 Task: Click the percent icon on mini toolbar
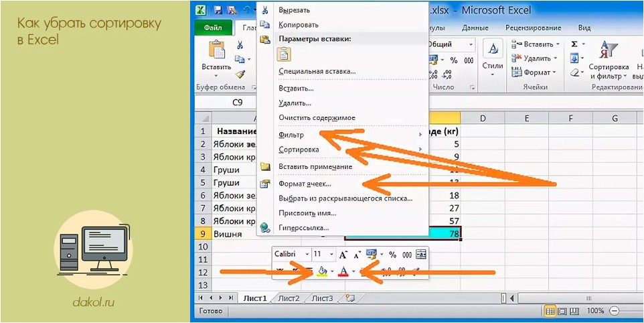click(393, 255)
